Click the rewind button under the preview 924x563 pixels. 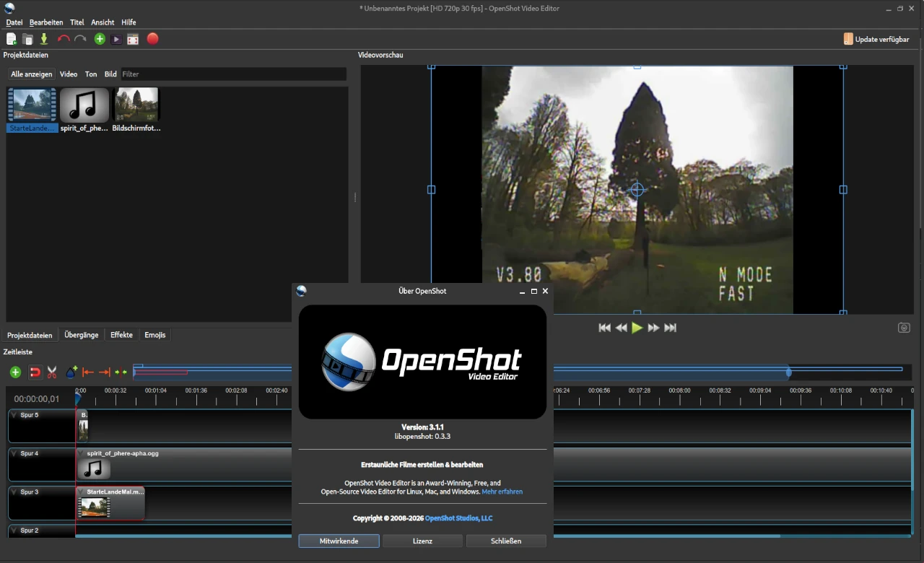[622, 328]
